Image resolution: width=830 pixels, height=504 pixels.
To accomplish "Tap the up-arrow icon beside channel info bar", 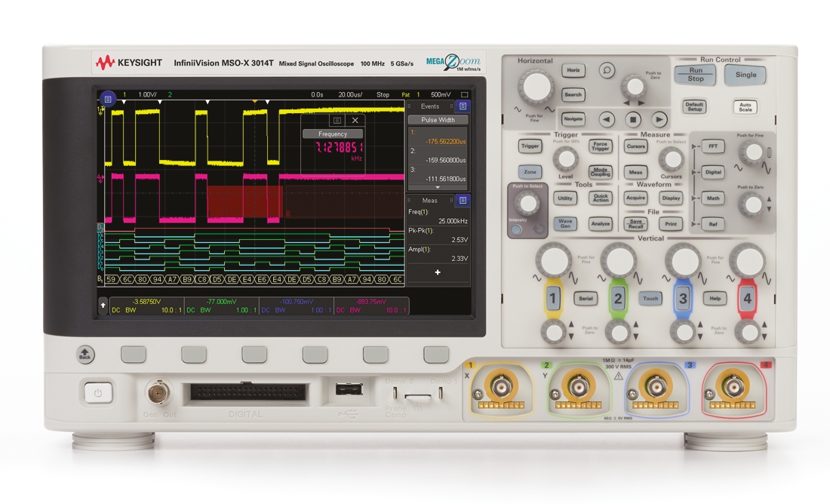I will click(103, 306).
